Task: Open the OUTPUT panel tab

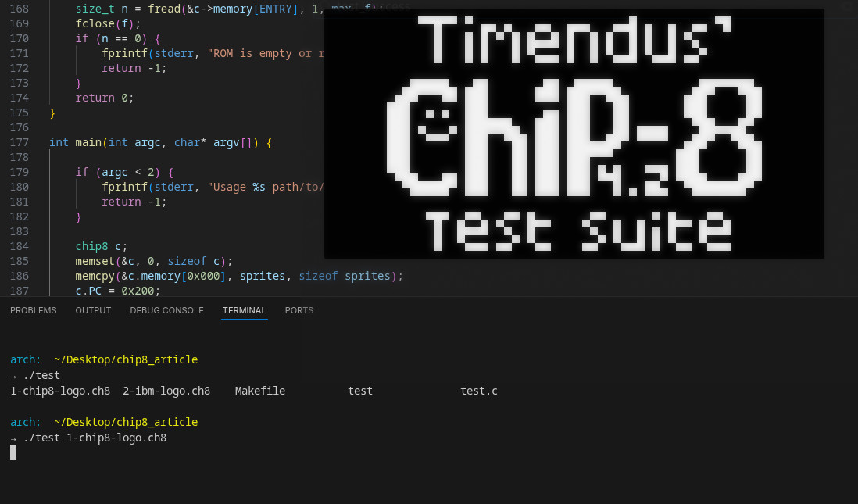Action: (93, 310)
